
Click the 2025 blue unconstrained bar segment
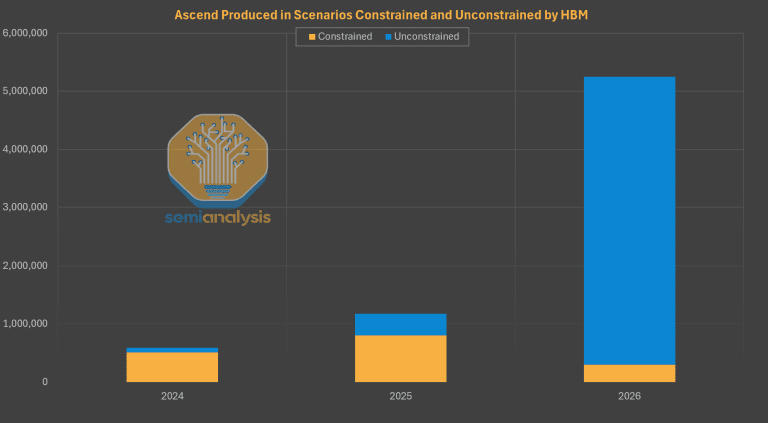coord(401,325)
